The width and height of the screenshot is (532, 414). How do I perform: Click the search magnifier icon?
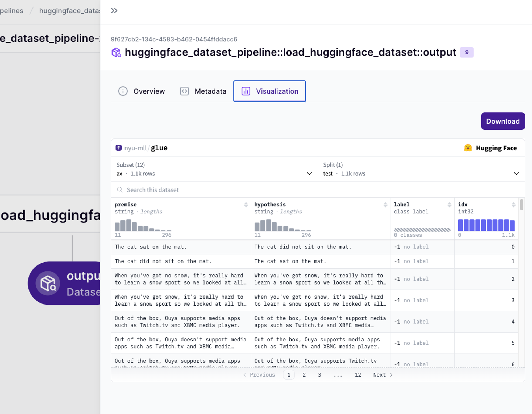pos(120,189)
